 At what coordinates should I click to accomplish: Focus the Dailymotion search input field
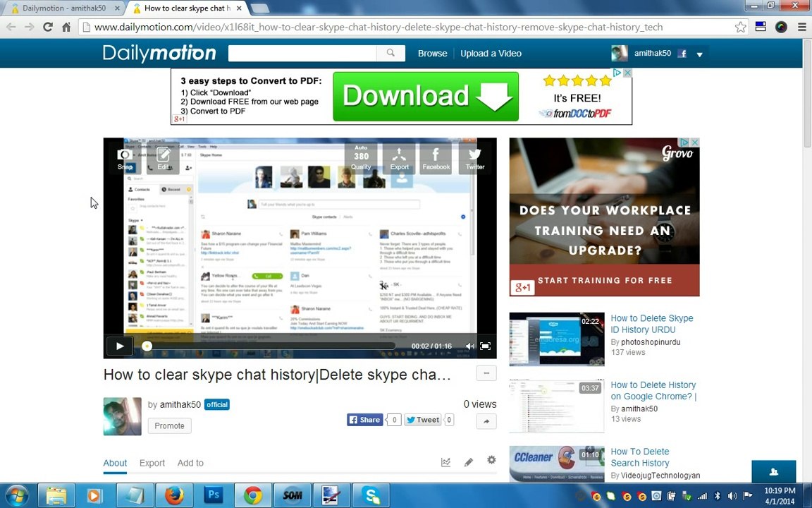[302, 53]
